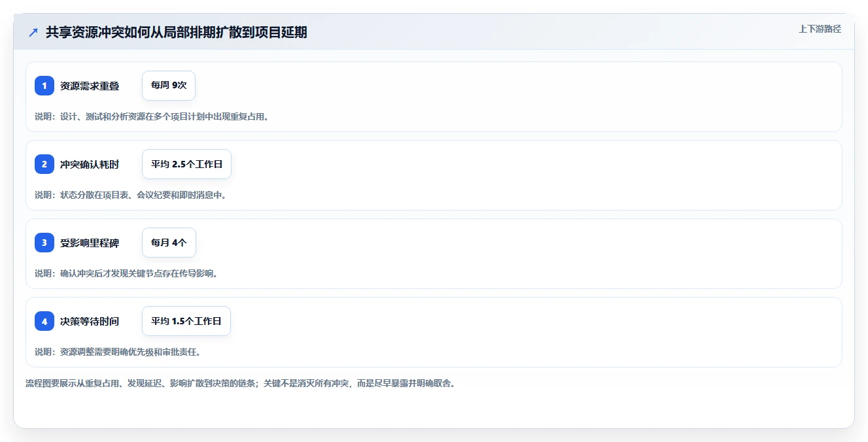Click the 上下游路径 label in header
Screen dimensions: 868x442
point(820,29)
